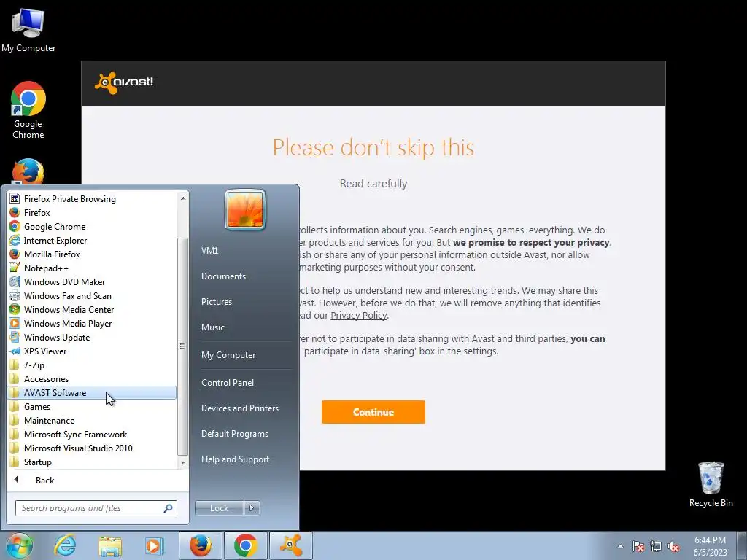Select the My Computer desktop icon
The image size is (747, 560).
tap(28, 31)
